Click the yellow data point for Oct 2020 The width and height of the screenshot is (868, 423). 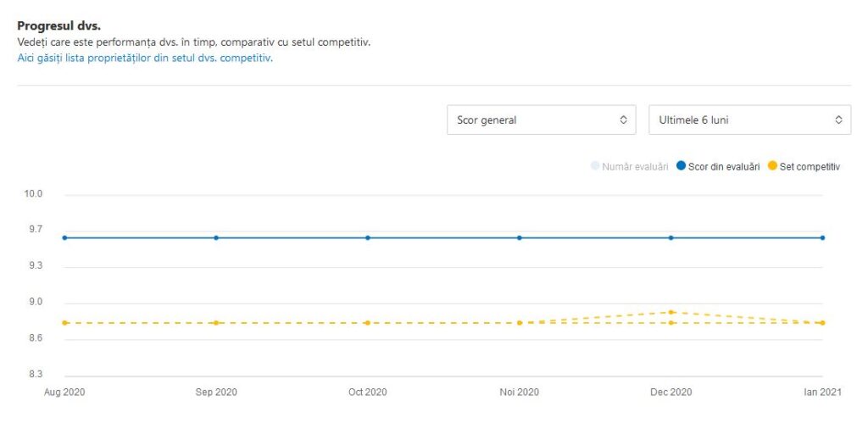[x=368, y=323]
